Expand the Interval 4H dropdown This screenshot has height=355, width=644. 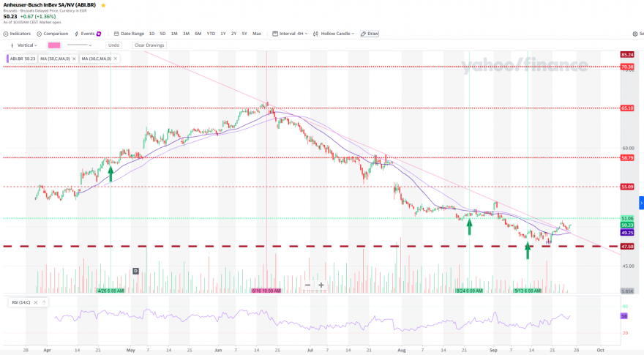[x=290, y=34]
